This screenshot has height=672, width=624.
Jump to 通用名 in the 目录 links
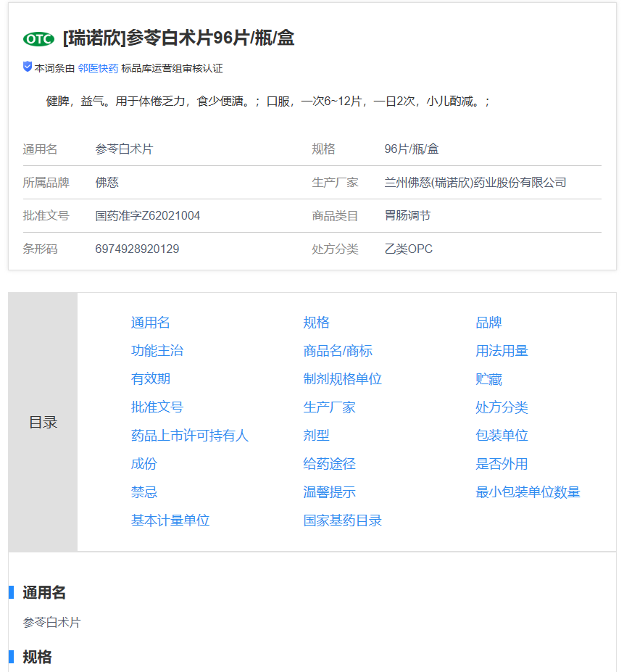(x=151, y=323)
